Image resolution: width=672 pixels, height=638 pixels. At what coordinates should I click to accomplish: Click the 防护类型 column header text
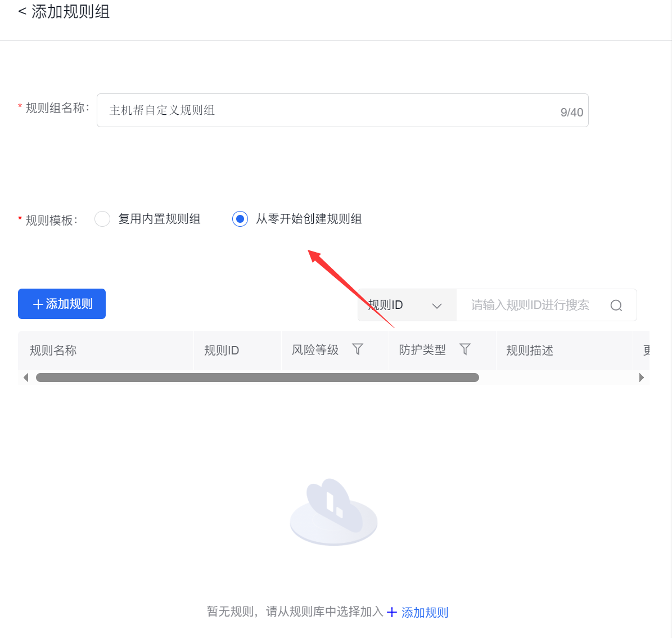[x=422, y=350]
